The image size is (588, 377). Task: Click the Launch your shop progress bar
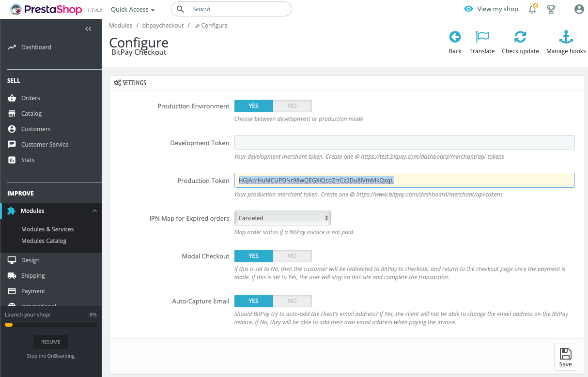[51, 325]
